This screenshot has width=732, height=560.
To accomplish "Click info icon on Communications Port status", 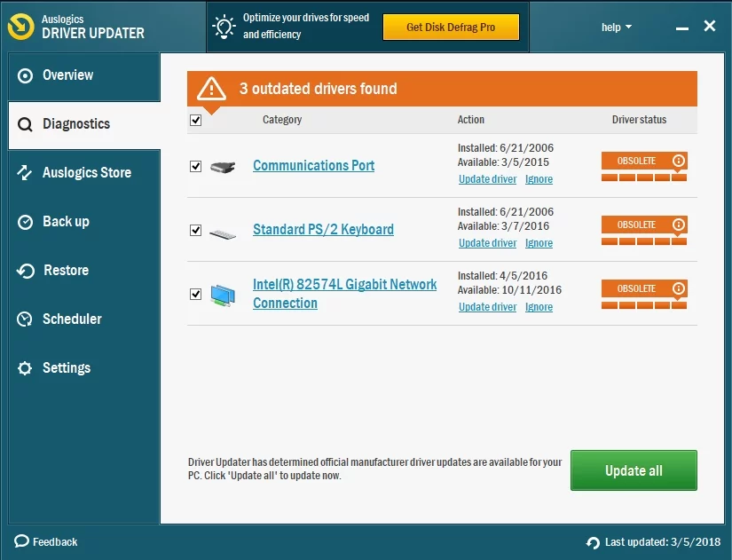I will coord(679,161).
